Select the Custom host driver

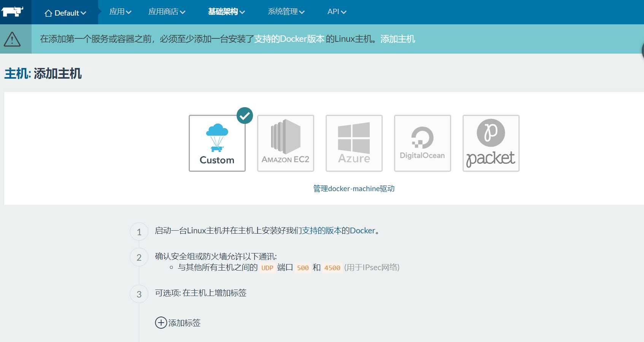[217, 143]
